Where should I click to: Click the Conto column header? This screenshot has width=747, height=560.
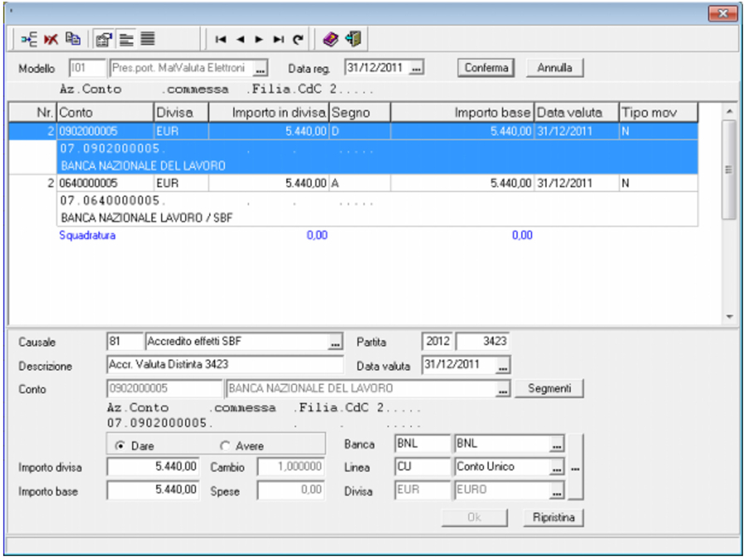pos(104,112)
